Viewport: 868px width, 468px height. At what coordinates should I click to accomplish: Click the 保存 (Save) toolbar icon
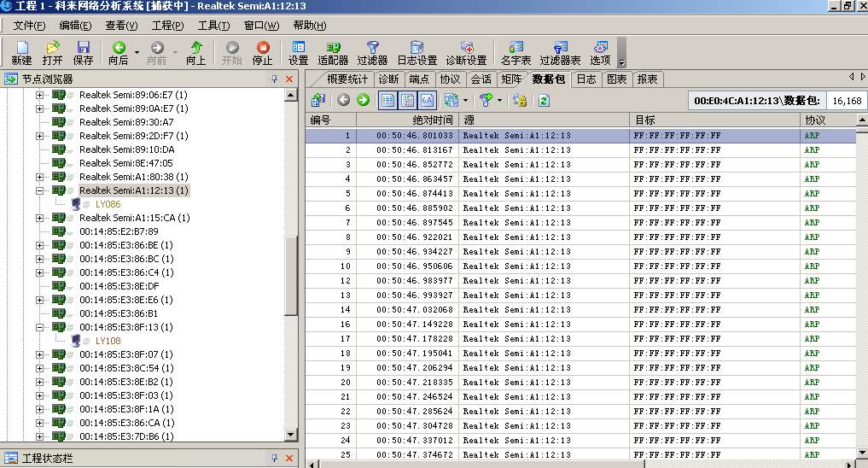[x=83, y=53]
